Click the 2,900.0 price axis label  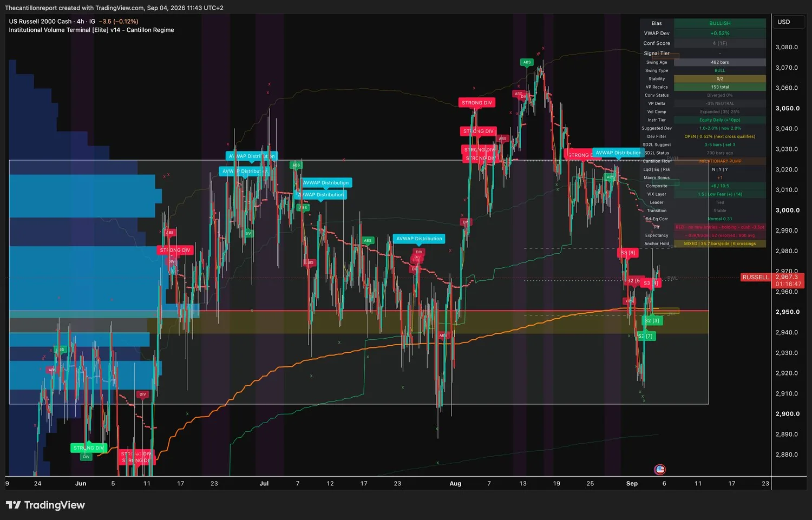tap(788, 414)
